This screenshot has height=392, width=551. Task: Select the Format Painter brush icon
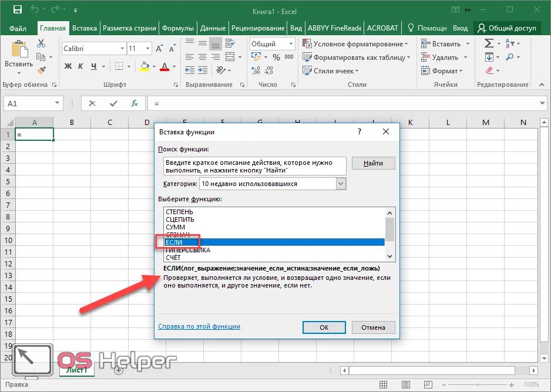(x=42, y=70)
